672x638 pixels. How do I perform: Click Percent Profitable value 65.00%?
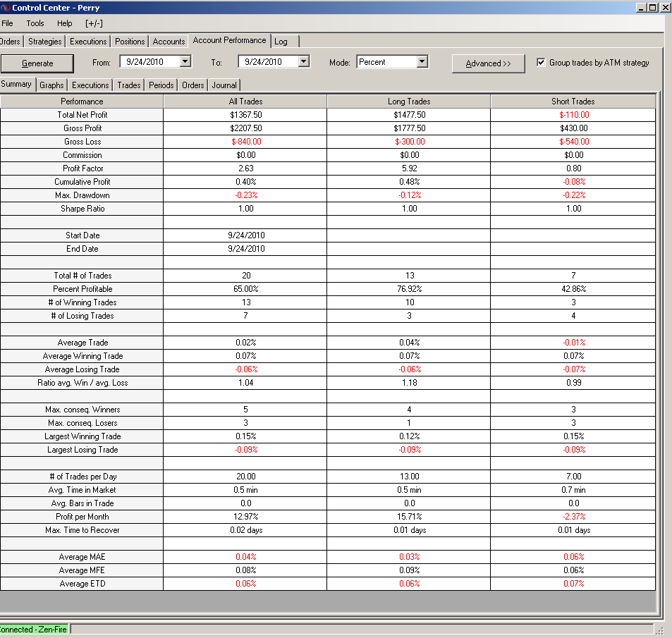pos(246,289)
